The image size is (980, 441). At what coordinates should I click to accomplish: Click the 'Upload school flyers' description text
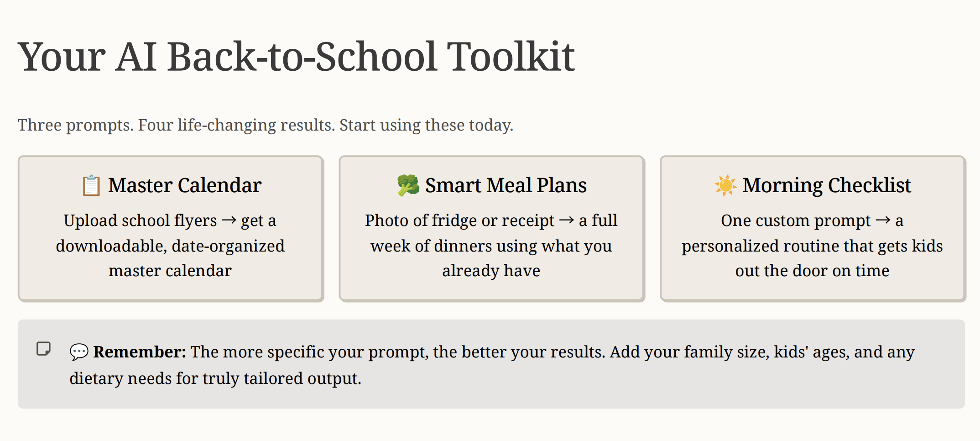coord(170,246)
